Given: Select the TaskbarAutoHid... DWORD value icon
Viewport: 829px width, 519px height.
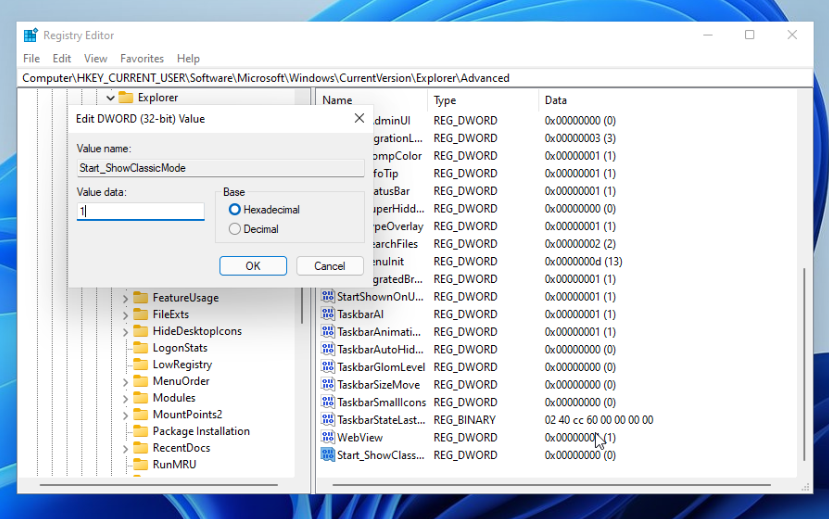Looking at the screenshot, I should pos(327,349).
